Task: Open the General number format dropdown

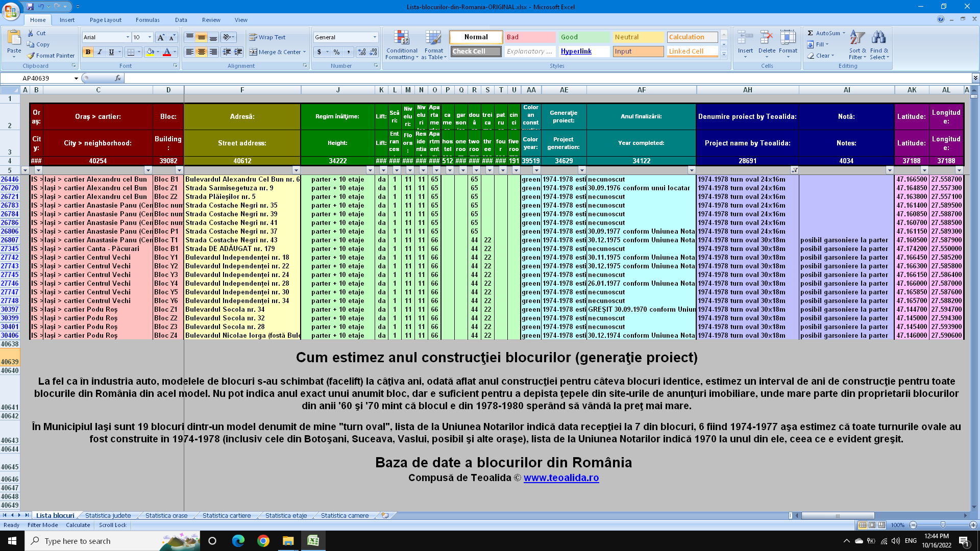Action: pos(375,37)
